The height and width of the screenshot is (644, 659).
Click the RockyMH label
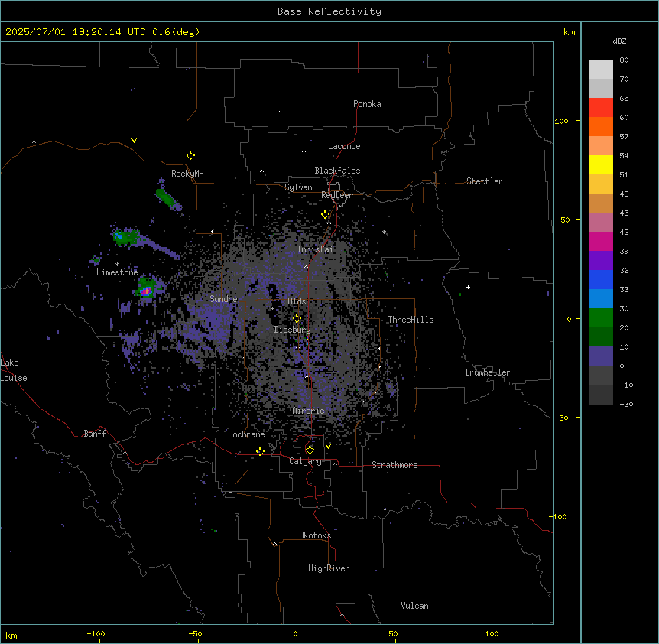click(187, 174)
